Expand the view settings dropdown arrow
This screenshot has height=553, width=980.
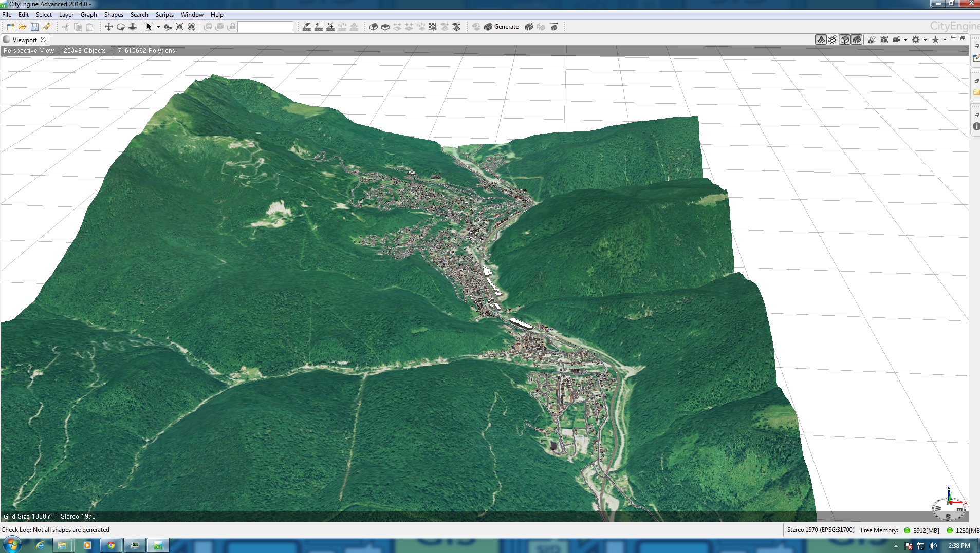point(925,40)
